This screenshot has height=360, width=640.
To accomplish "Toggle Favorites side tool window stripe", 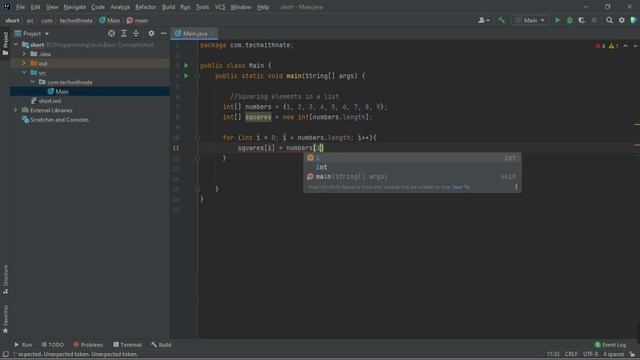I will coord(5,319).
